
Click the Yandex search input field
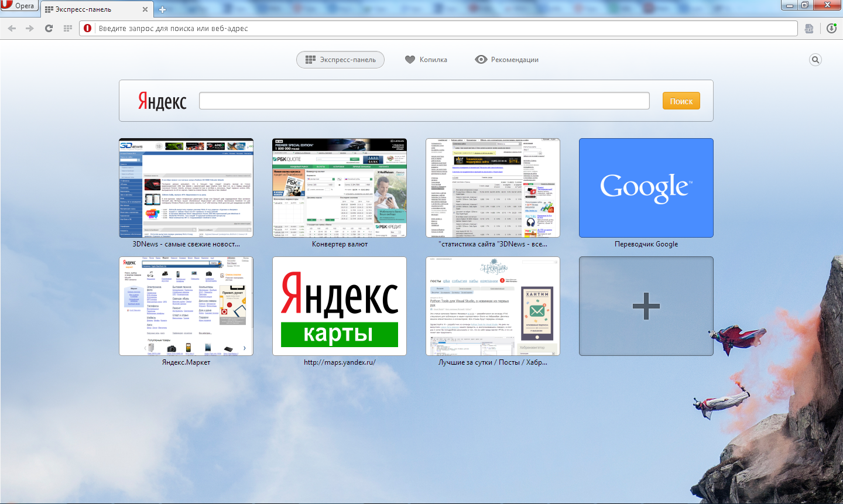(424, 101)
